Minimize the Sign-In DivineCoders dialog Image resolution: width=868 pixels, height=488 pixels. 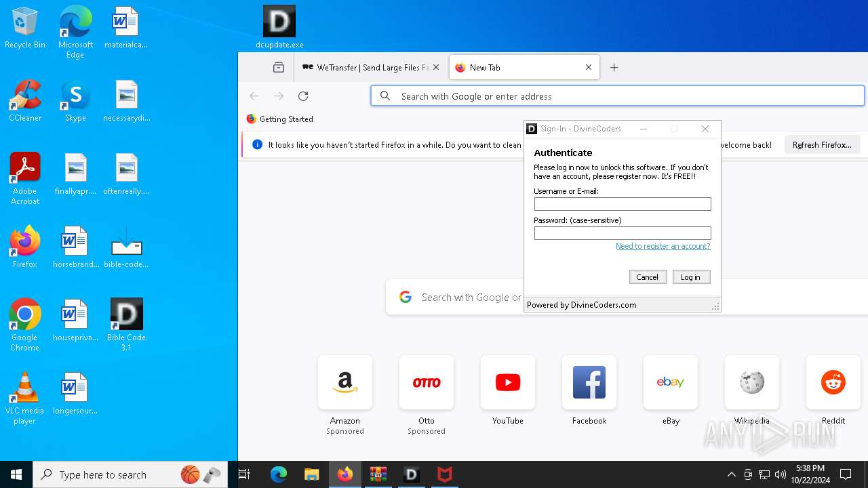pos(644,129)
